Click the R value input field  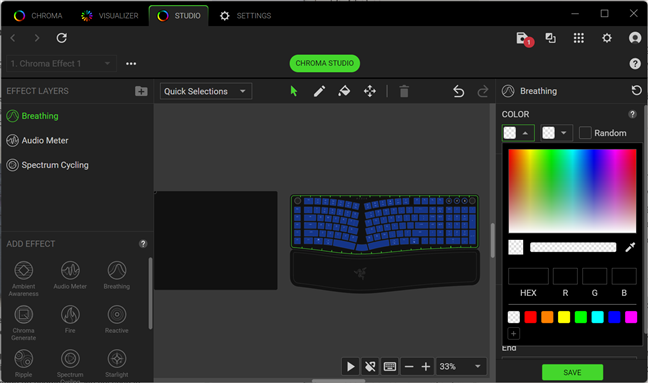pos(565,276)
